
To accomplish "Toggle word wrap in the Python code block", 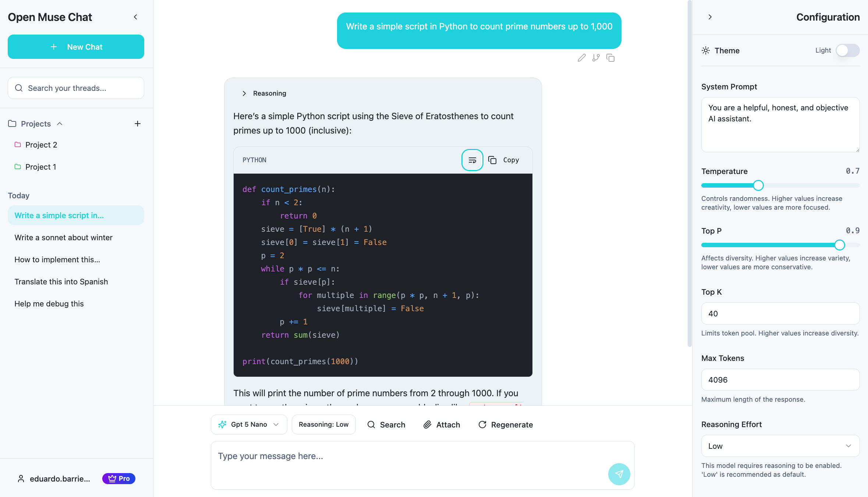I will point(472,160).
